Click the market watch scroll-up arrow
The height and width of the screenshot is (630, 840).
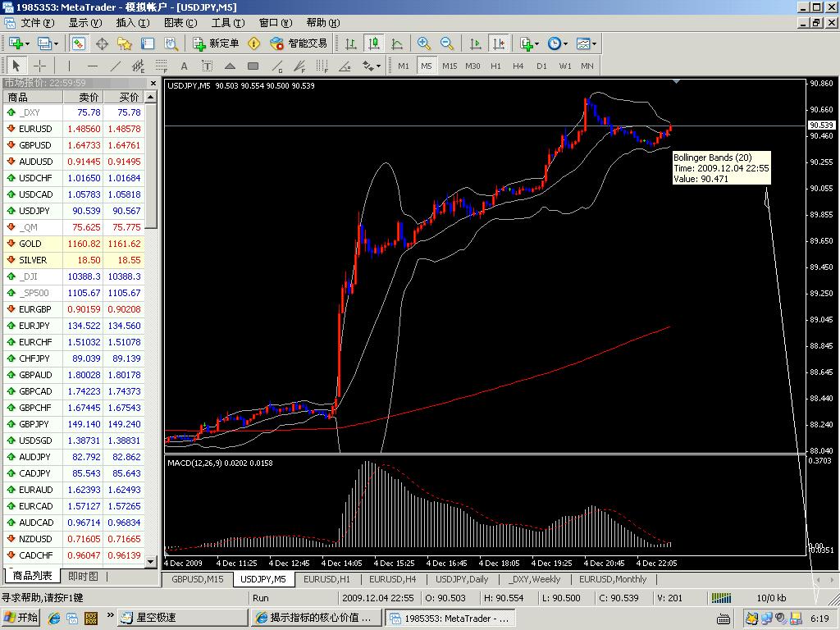pyautogui.click(x=151, y=97)
